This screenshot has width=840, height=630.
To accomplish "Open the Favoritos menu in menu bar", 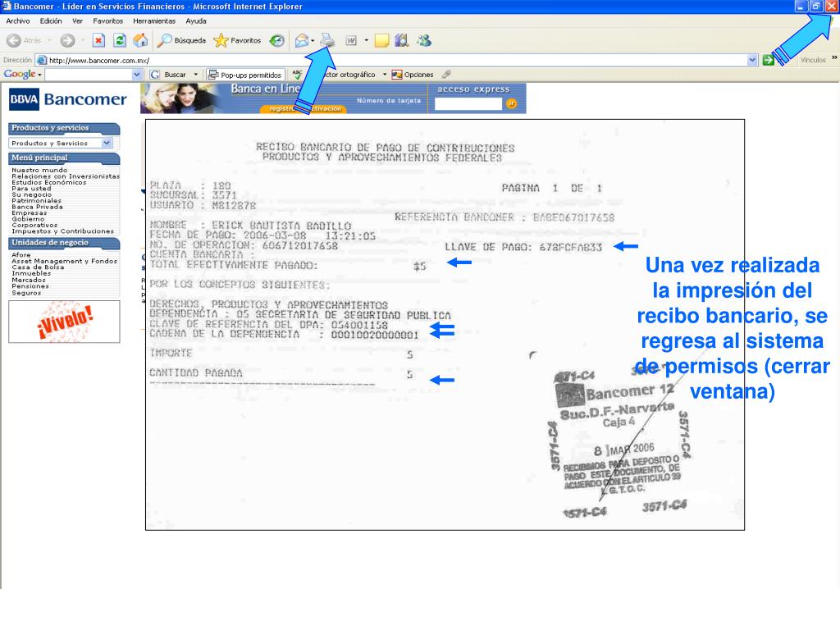I will (x=107, y=21).
